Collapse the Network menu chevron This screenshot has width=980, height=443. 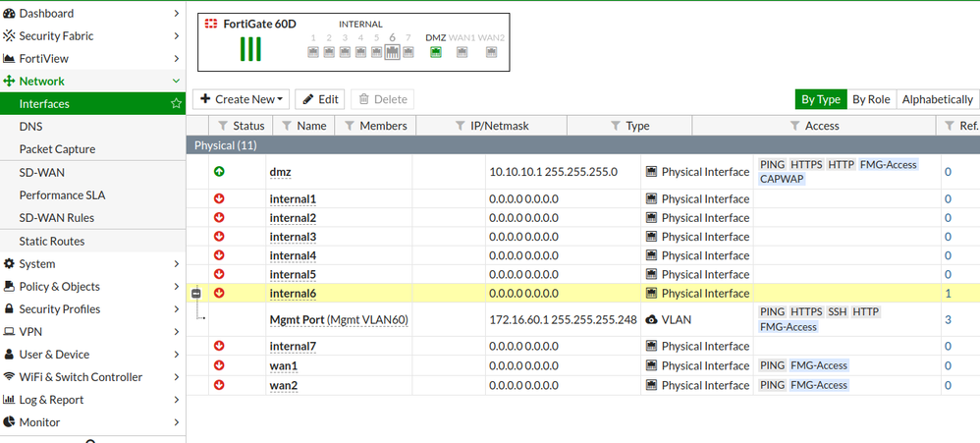176,82
